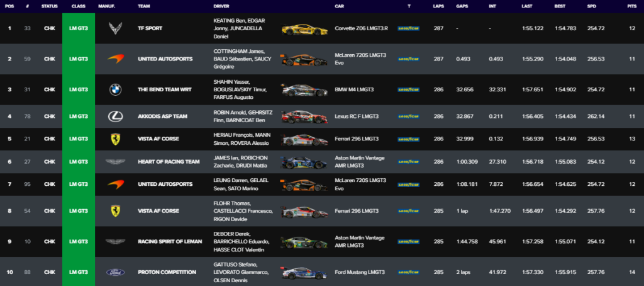
Task: Click the Ford Mustang LMGT3 car name
Action: coord(360,272)
